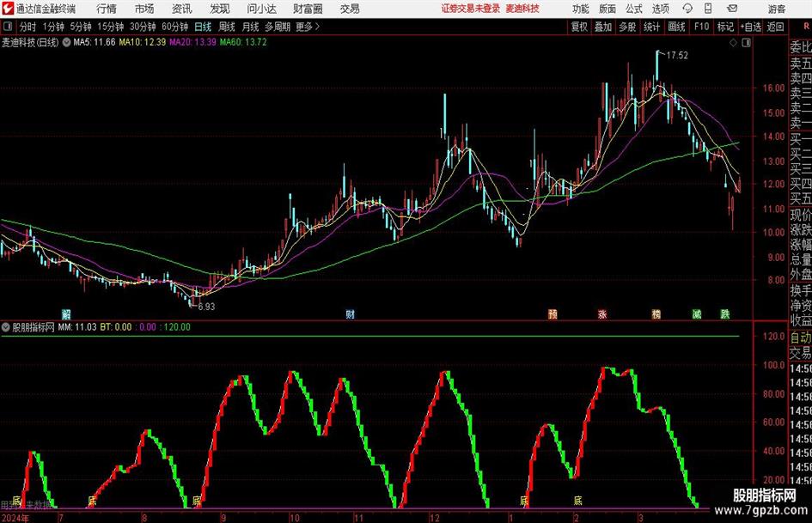Click the diamond icon atop the chart

[x=733, y=43]
